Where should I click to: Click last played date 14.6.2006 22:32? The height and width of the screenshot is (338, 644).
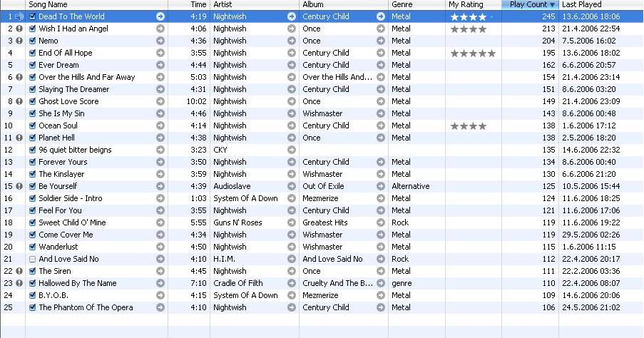pos(591,150)
